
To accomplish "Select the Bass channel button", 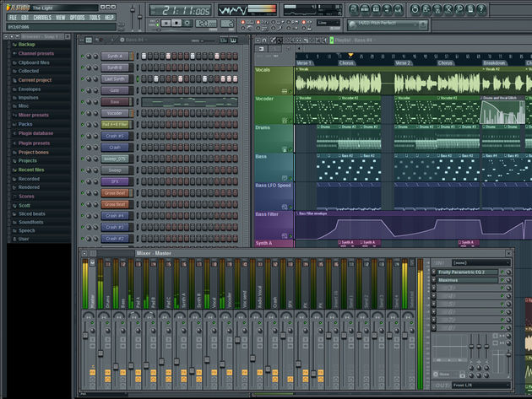I will [115, 102].
